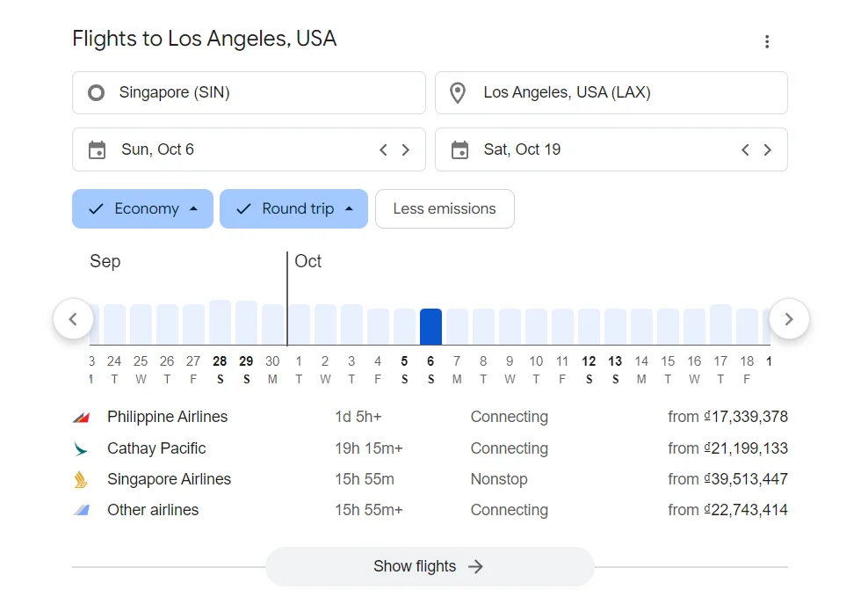Select the Oct 17 price bar
Viewport: 868px width, 597px height.
(720, 324)
